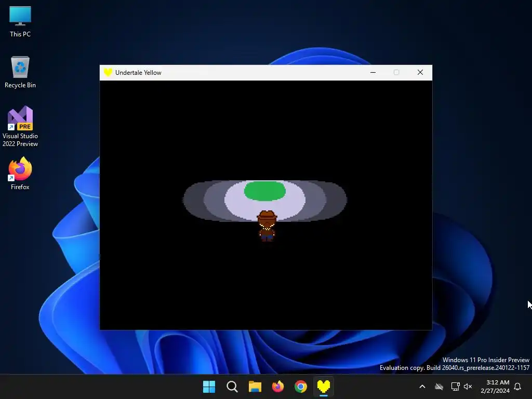Minimize the Undertale Yellow window
The width and height of the screenshot is (532, 399).
(x=373, y=72)
